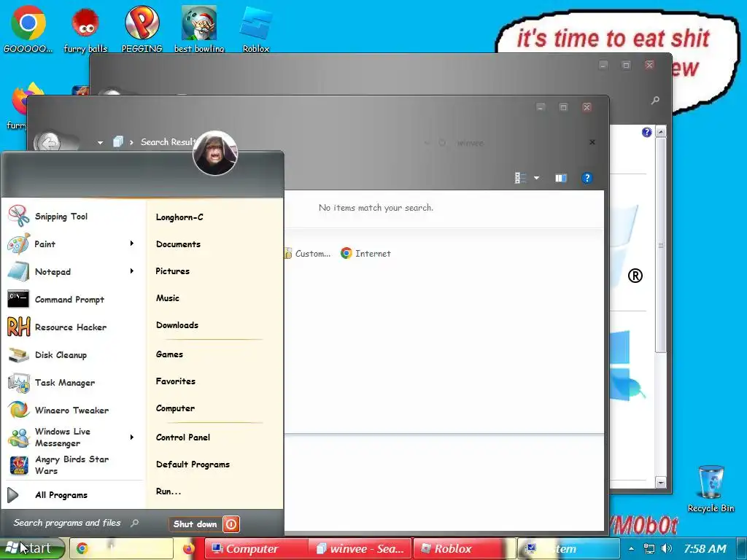Open Games from Start menu
Image resolution: width=747 pixels, height=560 pixels.
pyautogui.click(x=169, y=354)
